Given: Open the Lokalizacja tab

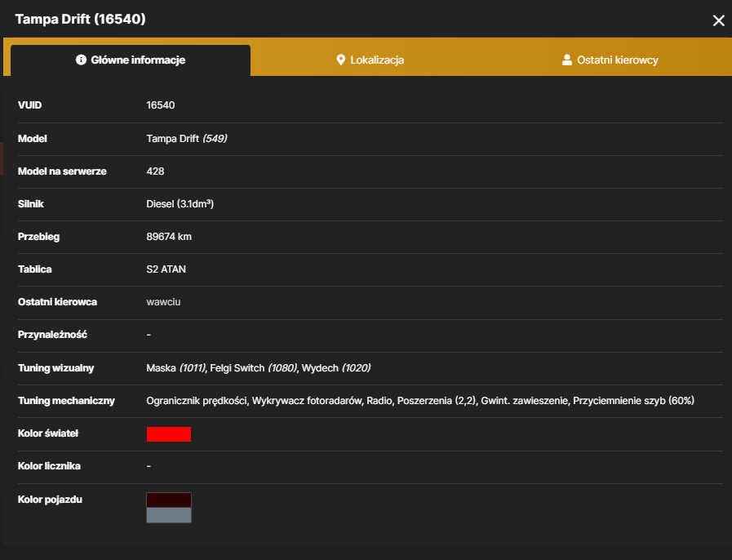Looking at the screenshot, I should [x=370, y=60].
